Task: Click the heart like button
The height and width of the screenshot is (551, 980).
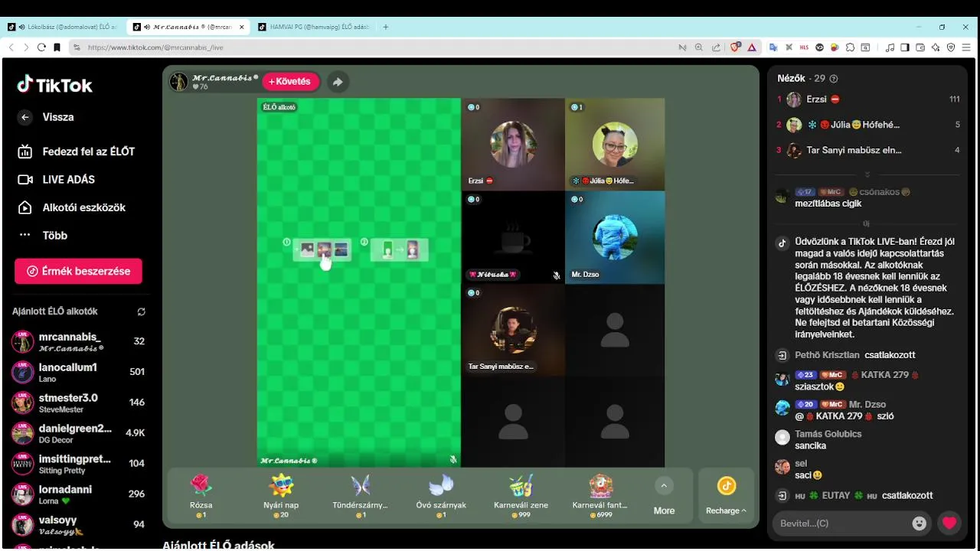Action: point(949,523)
